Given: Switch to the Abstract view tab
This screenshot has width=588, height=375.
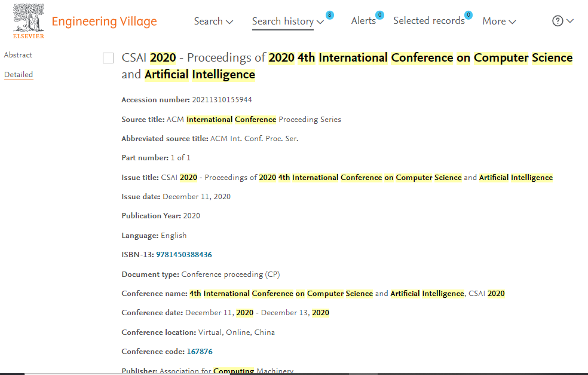Looking at the screenshot, I should pyautogui.click(x=18, y=55).
